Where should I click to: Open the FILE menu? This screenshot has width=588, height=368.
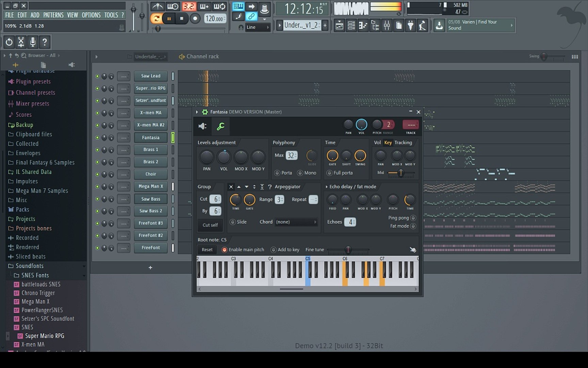click(x=10, y=15)
